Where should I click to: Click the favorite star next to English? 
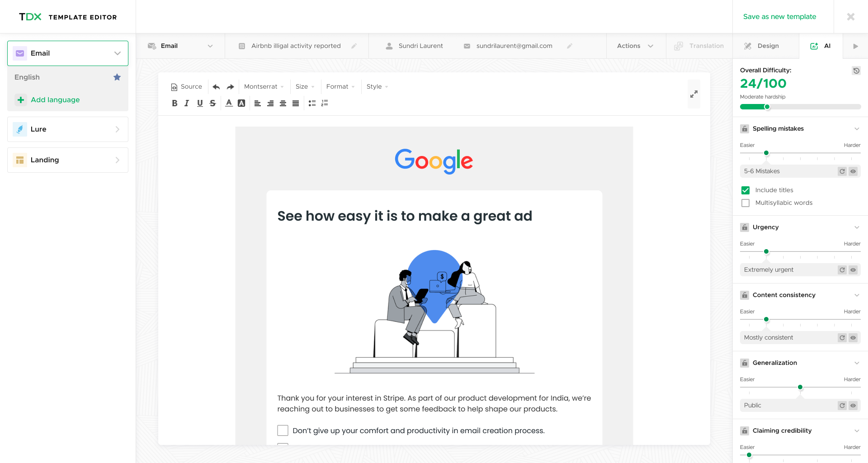click(x=117, y=77)
